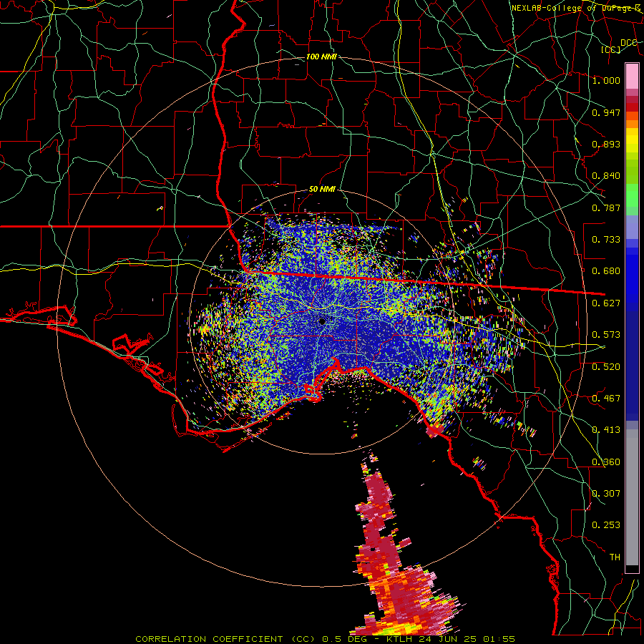
Task: Click the 0.360 scale value
Action: (x=606, y=462)
